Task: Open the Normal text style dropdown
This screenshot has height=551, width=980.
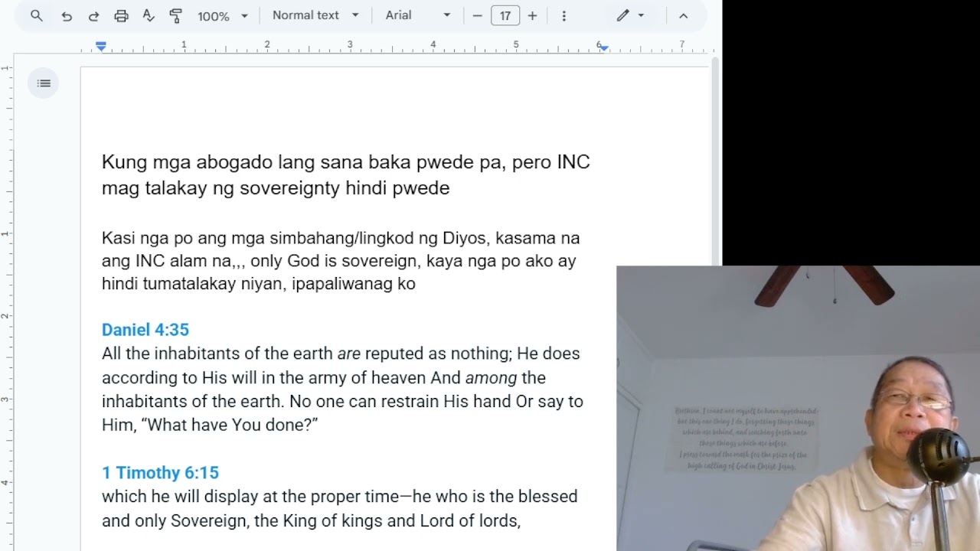Action: click(x=315, y=15)
